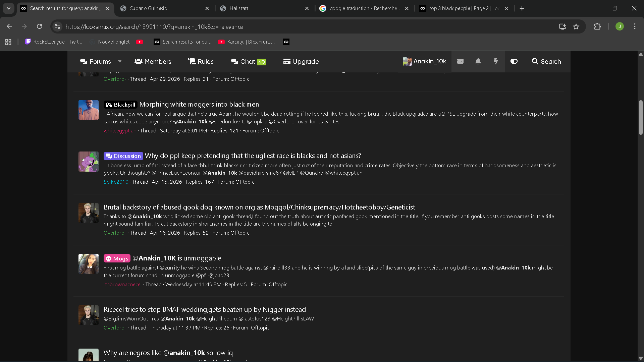This screenshot has width=644, height=362.
Task: Open the Search magnifier in navbar
Action: [546, 61]
